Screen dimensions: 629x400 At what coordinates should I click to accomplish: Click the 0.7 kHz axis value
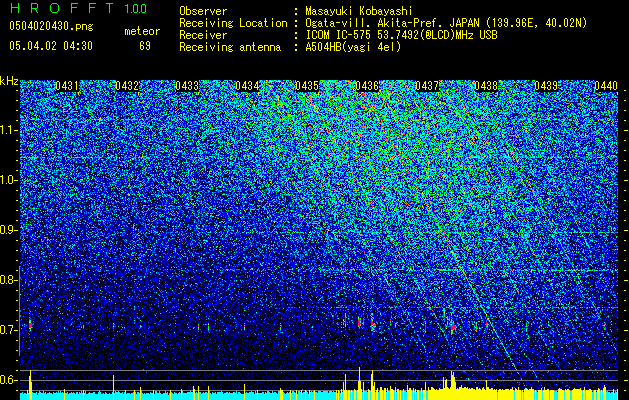point(8,330)
